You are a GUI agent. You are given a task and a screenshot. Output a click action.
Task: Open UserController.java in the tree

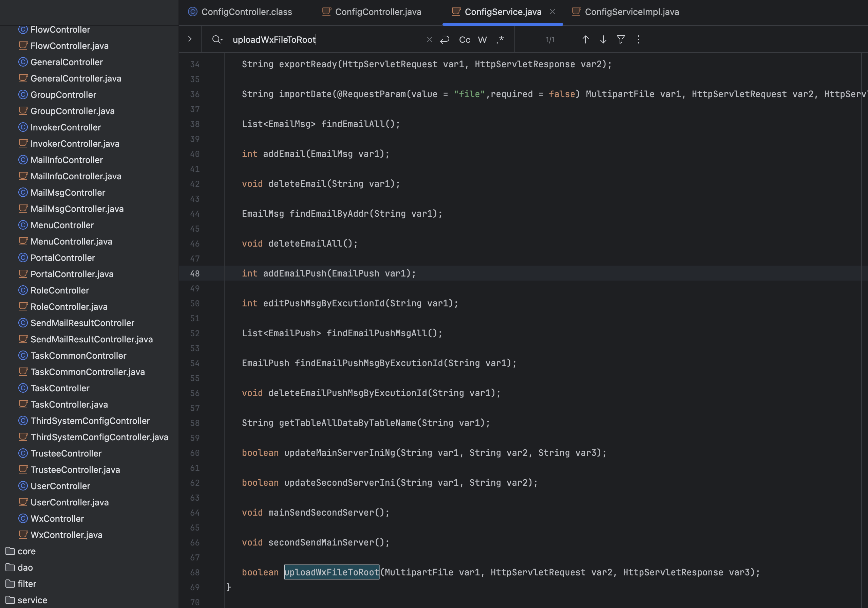[x=70, y=502]
